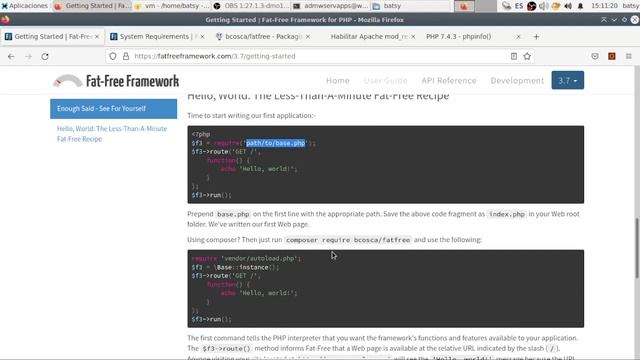
Task: Open a new tab with plus button
Action: [536, 37]
